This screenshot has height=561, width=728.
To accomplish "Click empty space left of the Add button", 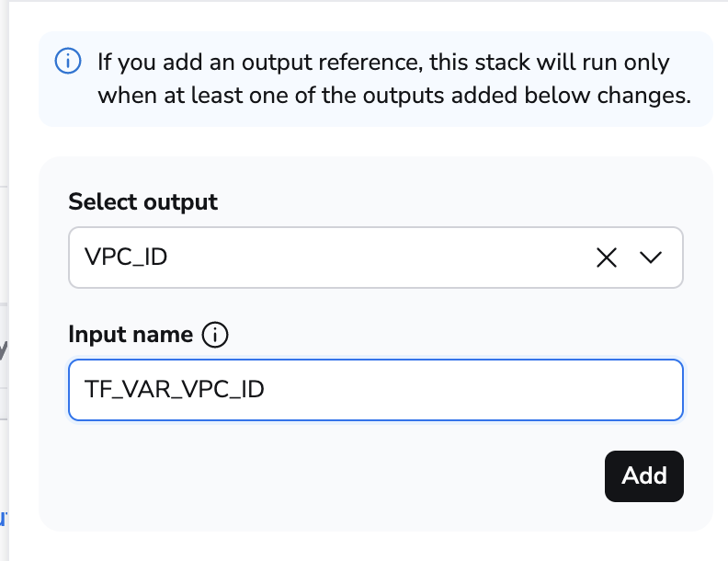I will point(368,476).
